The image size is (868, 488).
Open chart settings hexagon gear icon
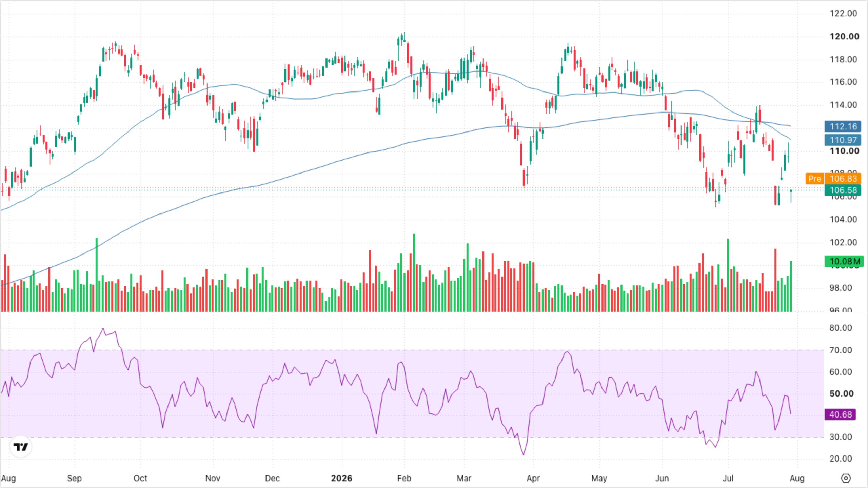pyautogui.click(x=846, y=478)
